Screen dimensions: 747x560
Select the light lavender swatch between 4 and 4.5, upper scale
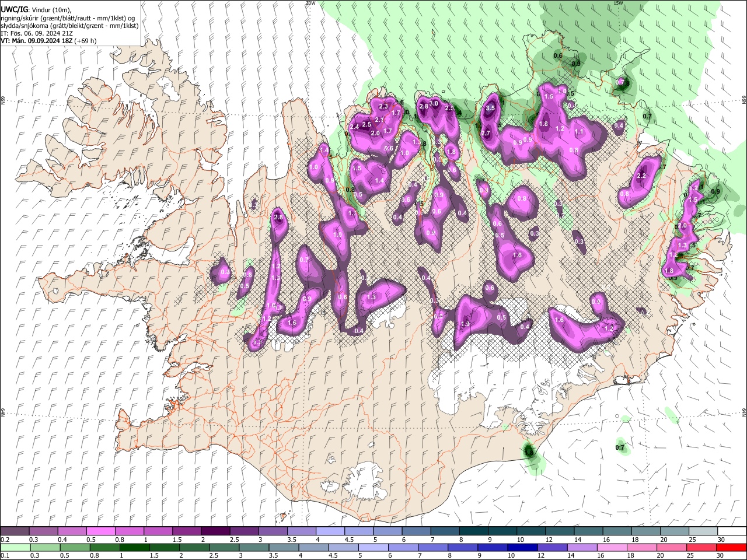[x=330, y=531]
